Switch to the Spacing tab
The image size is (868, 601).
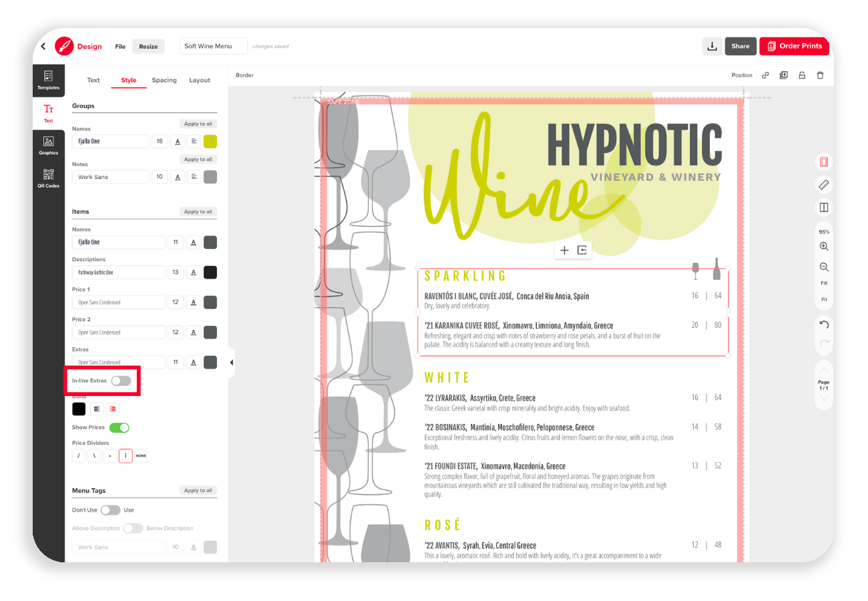(164, 80)
